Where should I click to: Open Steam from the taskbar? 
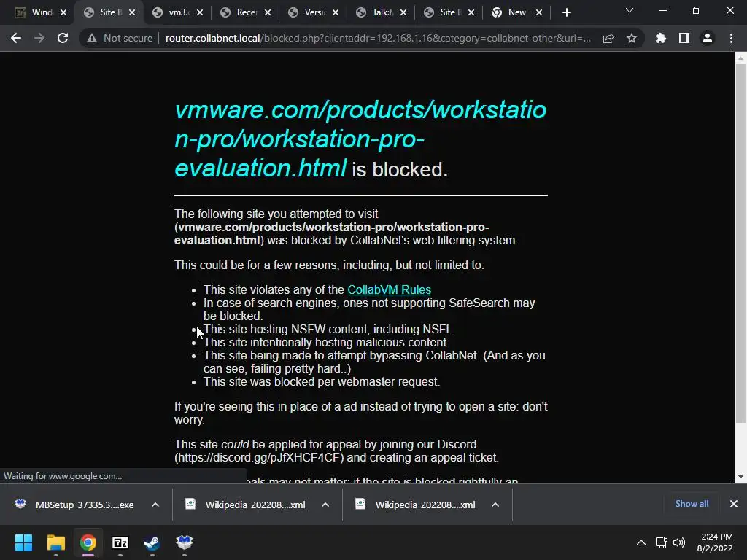coord(152,542)
